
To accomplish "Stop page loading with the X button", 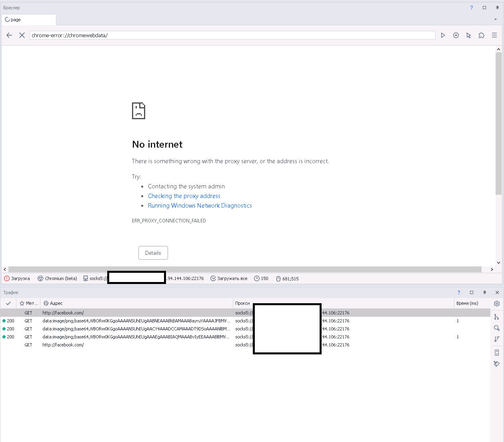I will (22, 35).
